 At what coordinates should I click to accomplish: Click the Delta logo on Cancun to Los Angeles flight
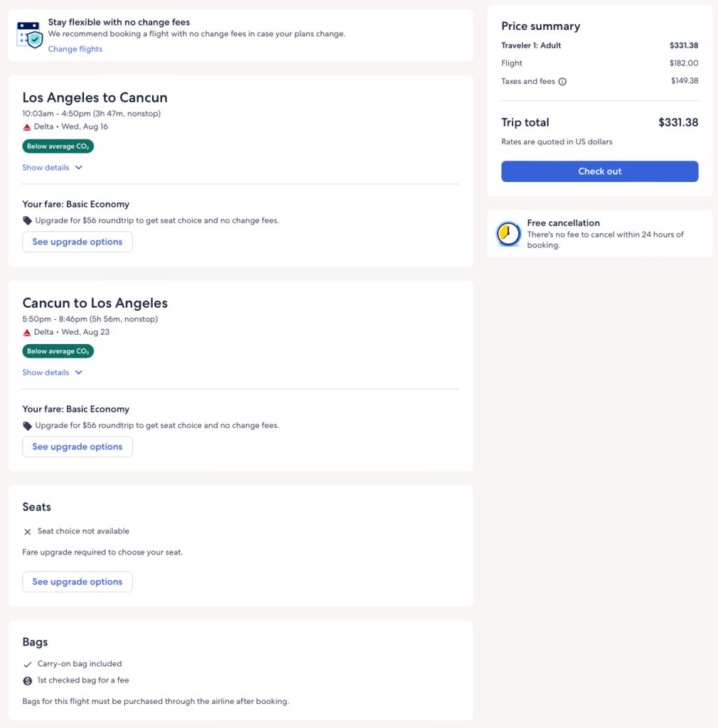[x=27, y=333]
